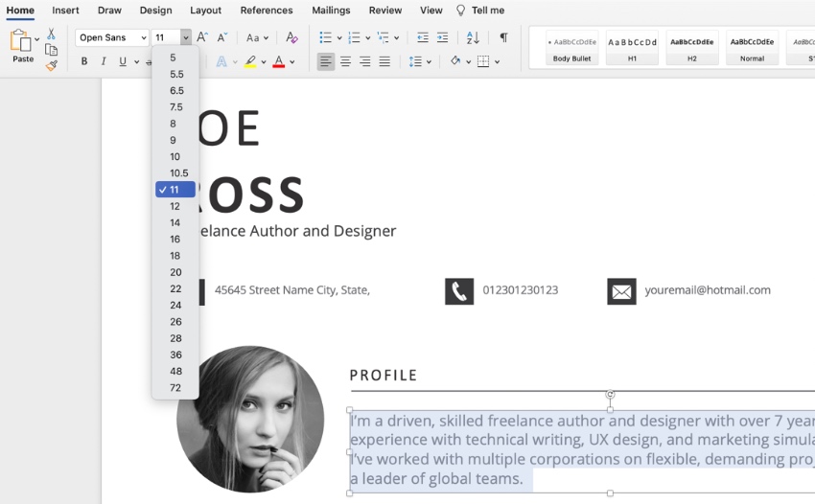Image resolution: width=815 pixels, height=504 pixels.
Task: Click bullet list icon
Action: pyautogui.click(x=325, y=37)
